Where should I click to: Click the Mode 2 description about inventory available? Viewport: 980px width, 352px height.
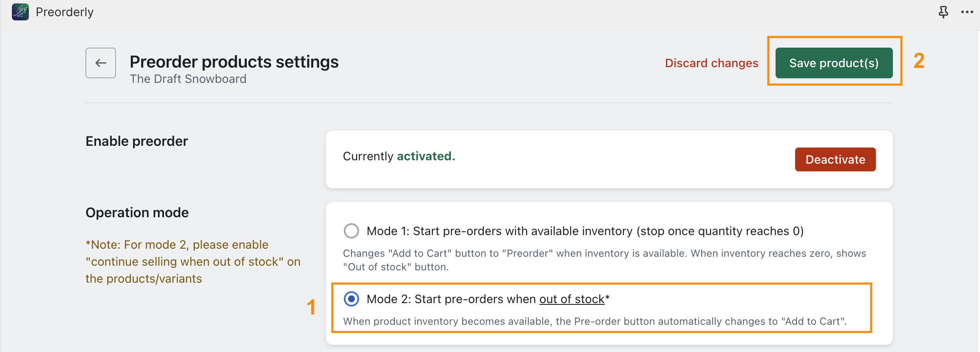point(595,321)
